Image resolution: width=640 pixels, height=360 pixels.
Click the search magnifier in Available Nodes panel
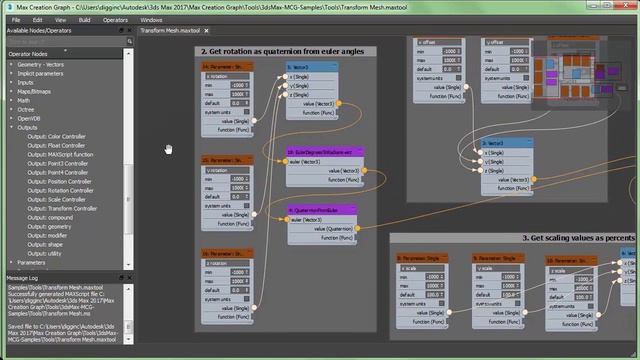click(129, 41)
